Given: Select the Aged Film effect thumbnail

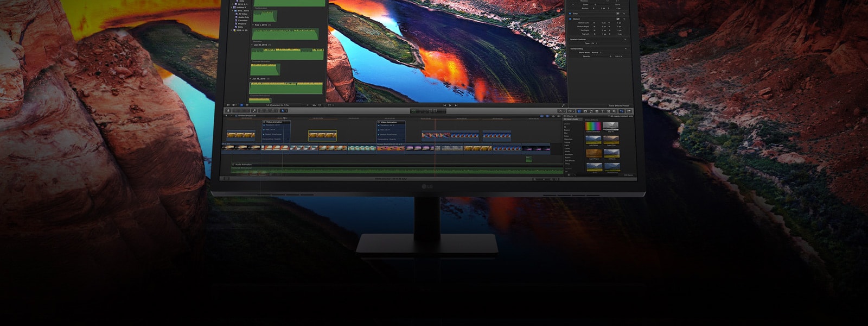Looking at the screenshot, I should pos(611,139).
